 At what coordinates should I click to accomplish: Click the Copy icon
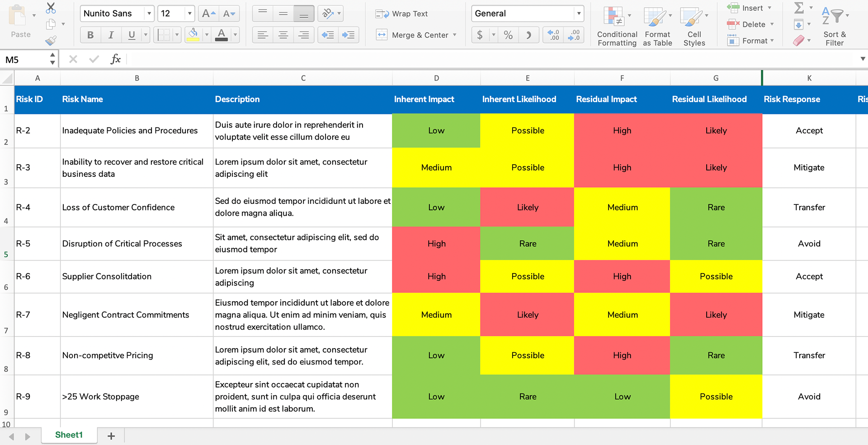[x=51, y=24]
